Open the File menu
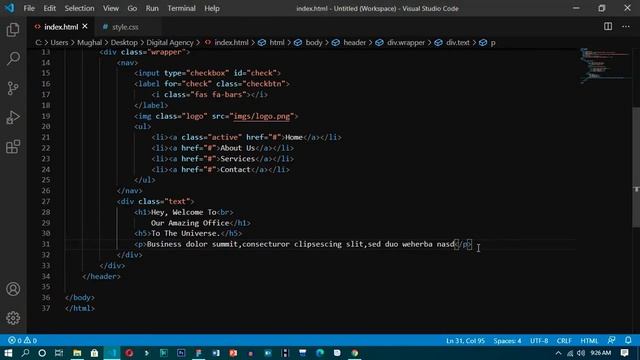The image size is (640, 360). (x=29, y=8)
